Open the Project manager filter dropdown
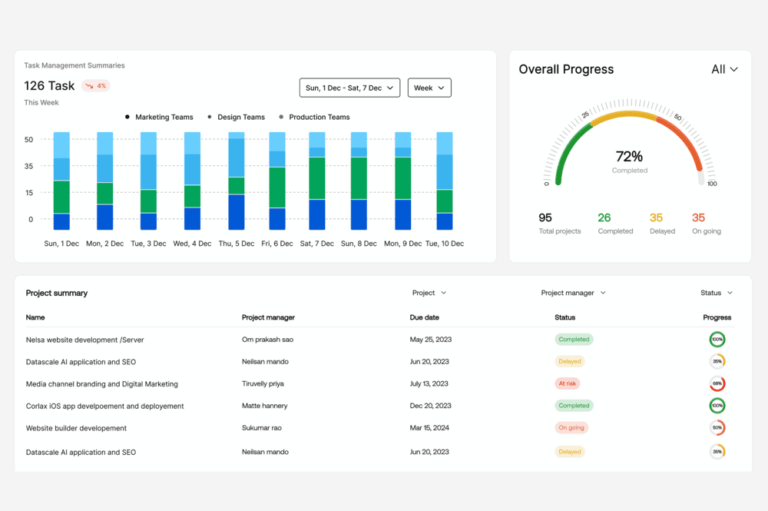This screenshot has height=511, width=768. [573, 293]
